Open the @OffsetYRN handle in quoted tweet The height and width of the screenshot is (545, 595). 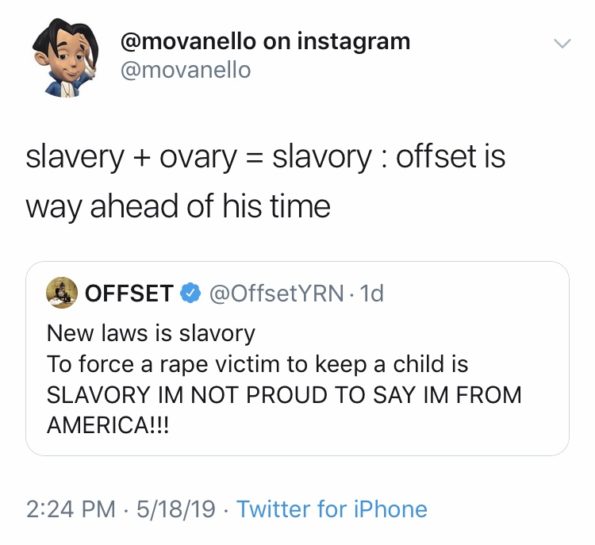click(276, 293)
